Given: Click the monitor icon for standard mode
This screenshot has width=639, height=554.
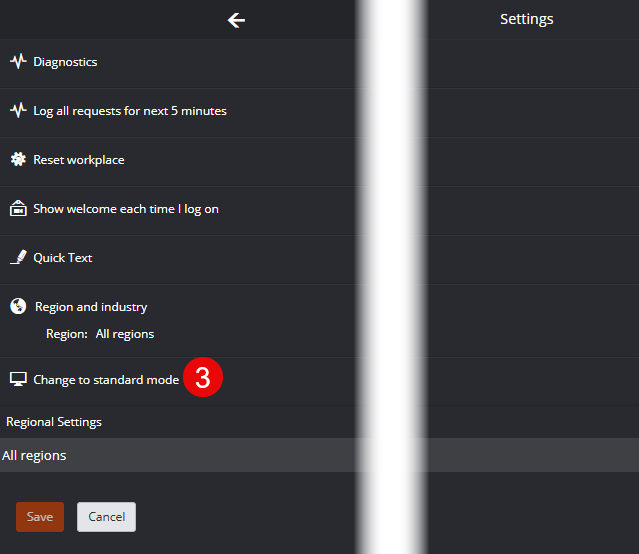Looking at the screenshot, I should click(x=18, y=379).
